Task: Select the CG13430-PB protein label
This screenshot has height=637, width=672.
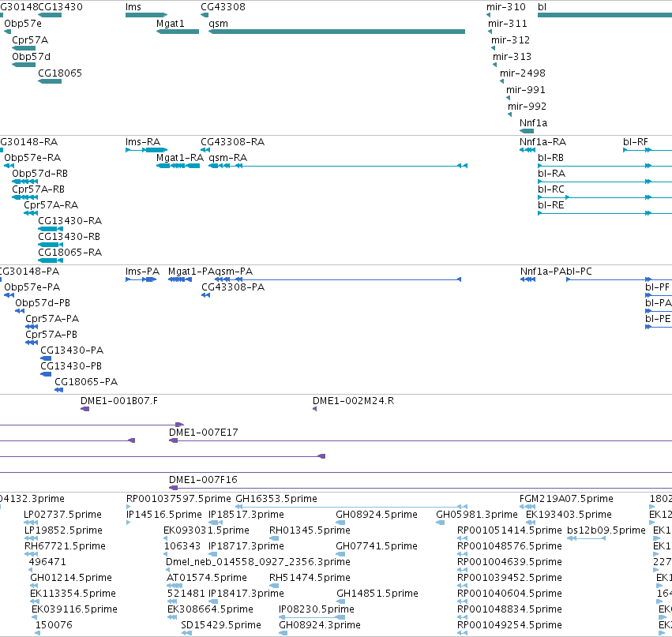Action: [x=71, y=366]
